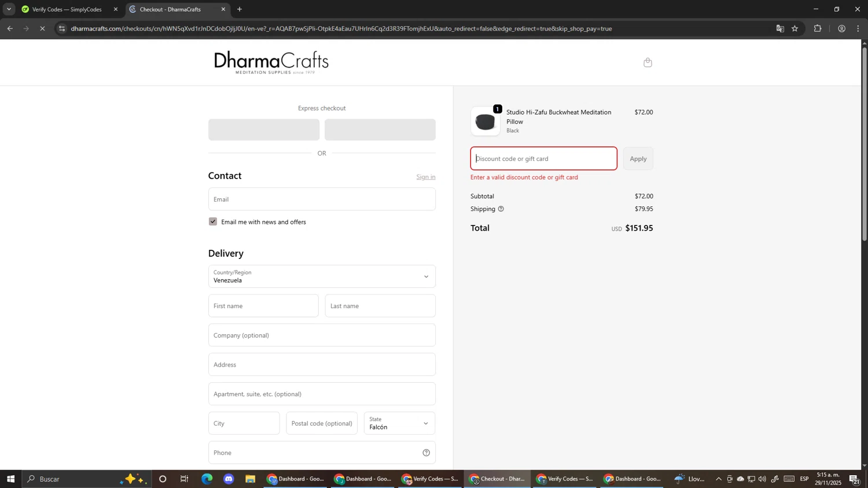Viewport: 868px width, 488px height.
Task: Click the meditation pillow product thumbnail
Action: [x=486, y=121]
